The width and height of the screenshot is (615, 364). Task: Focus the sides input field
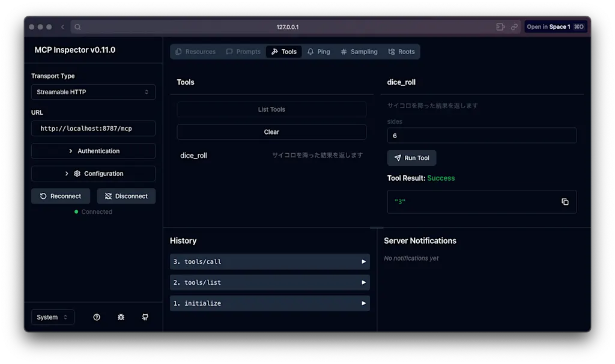tap(482, 136)
